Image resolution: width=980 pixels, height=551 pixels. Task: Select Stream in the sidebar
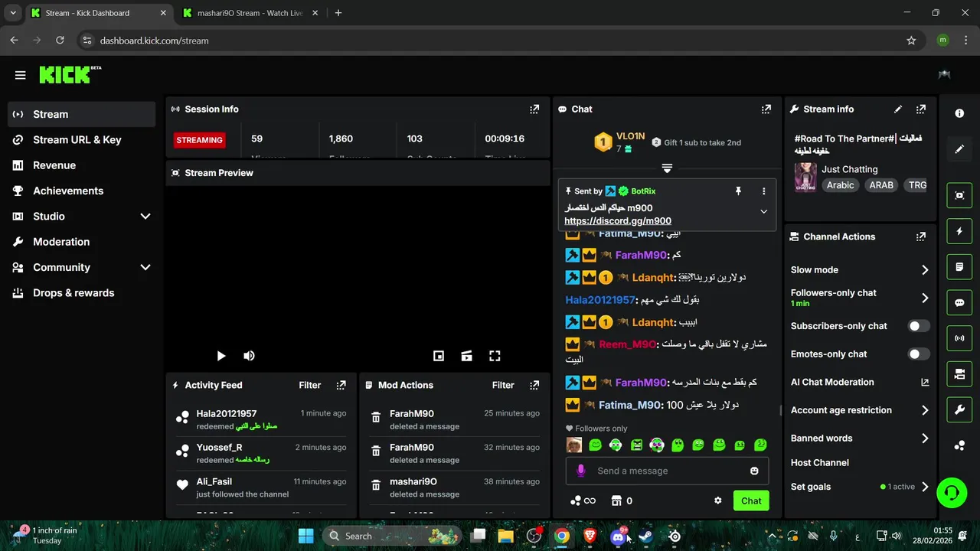[82, 114]
